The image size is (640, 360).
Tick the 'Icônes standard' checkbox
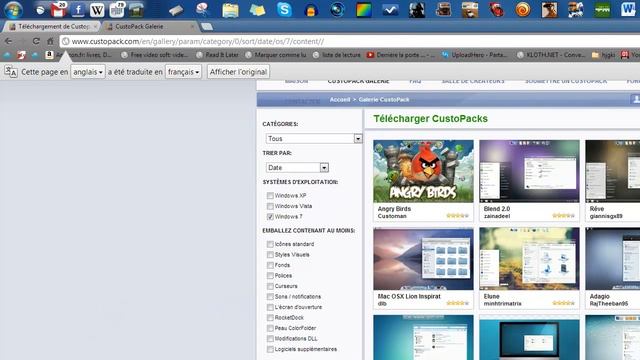[270, 244]
